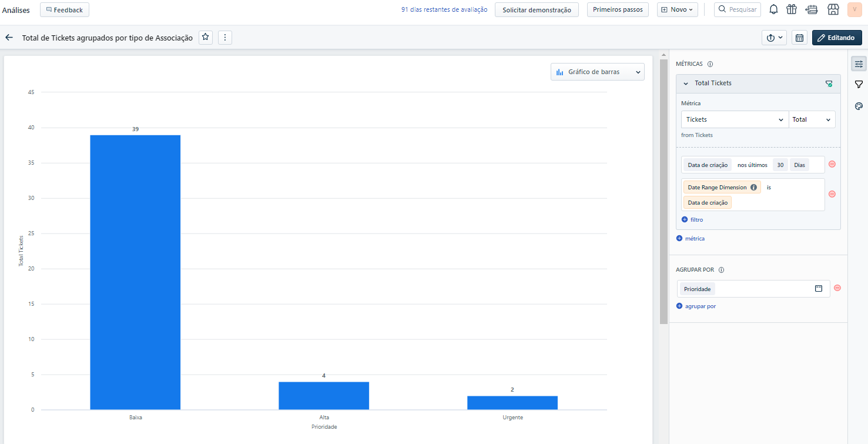
Task: Open the Gráfico de barras chart type dropdown
Action: pos(597,72)
